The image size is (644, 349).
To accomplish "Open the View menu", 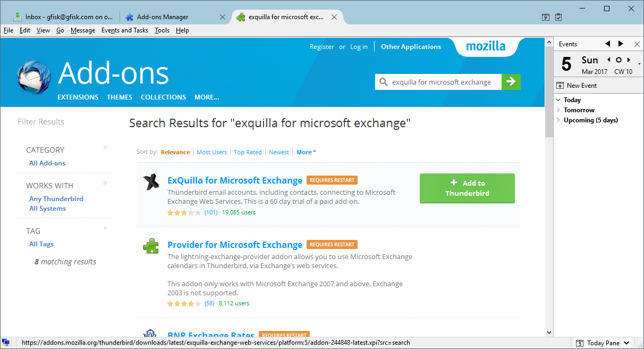I will coord(43,30).
